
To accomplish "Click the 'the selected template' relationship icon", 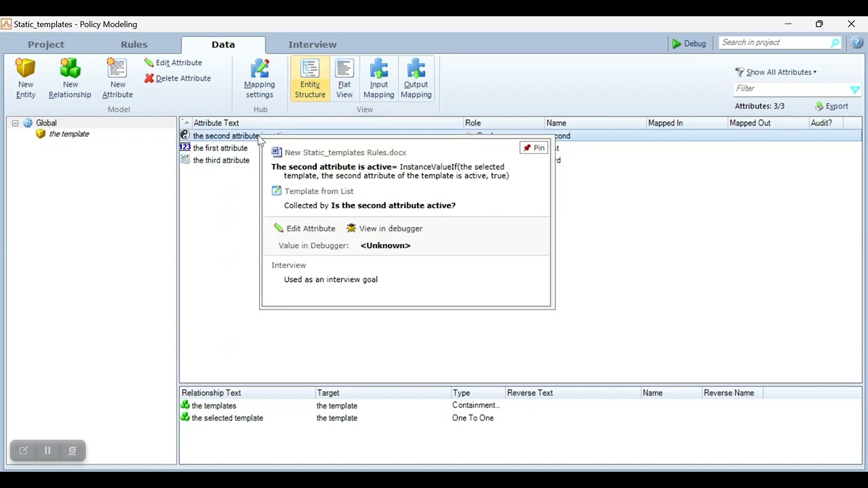I will [185, 418].
